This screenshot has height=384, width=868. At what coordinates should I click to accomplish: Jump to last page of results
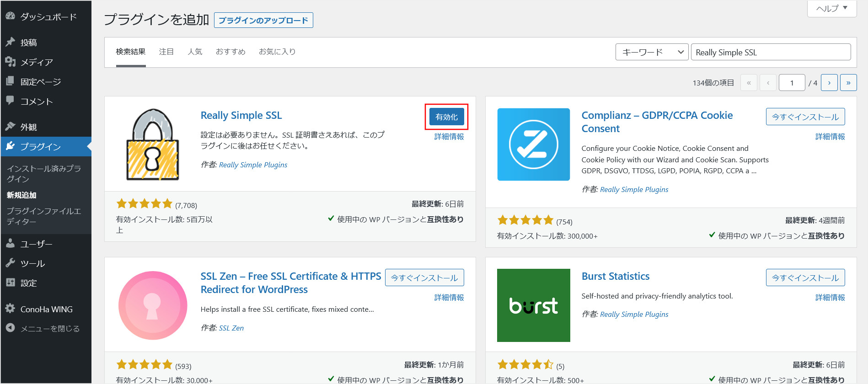coord(848,83)
